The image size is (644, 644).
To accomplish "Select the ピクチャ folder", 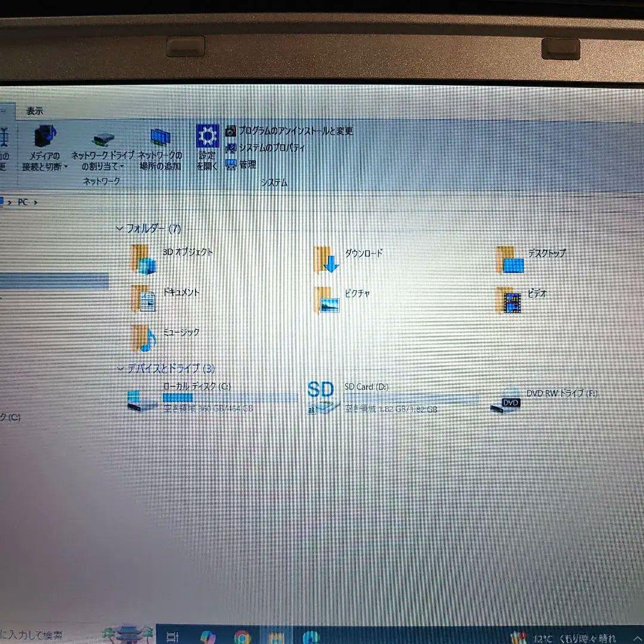I will point(326,300).
